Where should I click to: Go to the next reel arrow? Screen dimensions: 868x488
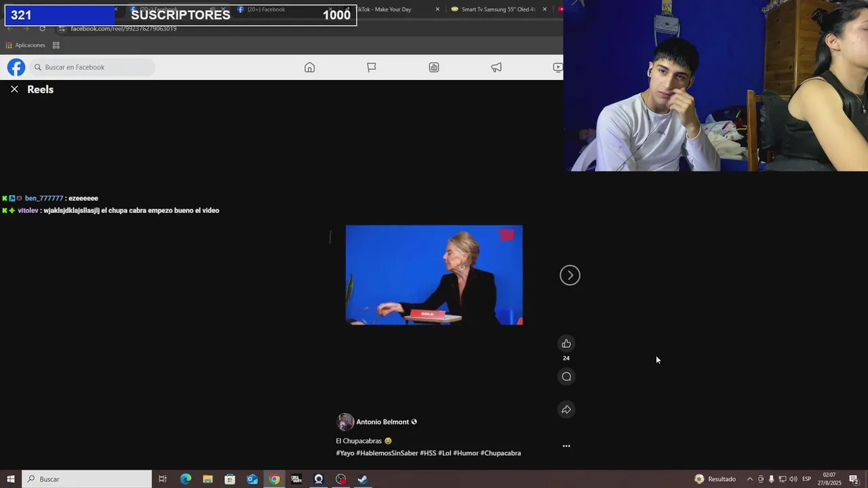570,275
